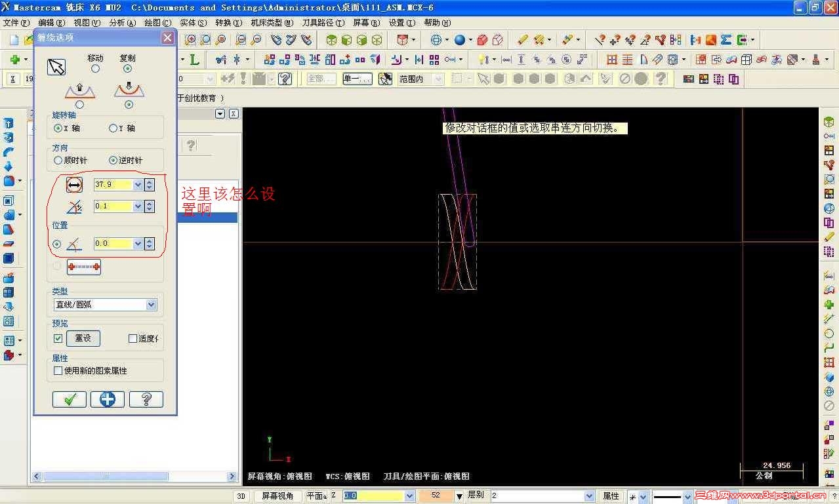Click the 单一 single selection button

(357, 79)
